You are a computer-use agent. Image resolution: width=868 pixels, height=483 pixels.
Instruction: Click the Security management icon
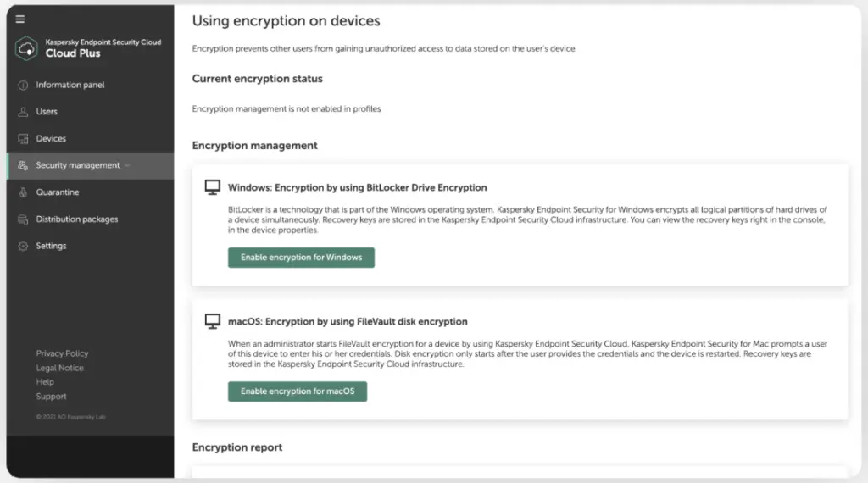(23, 166)
